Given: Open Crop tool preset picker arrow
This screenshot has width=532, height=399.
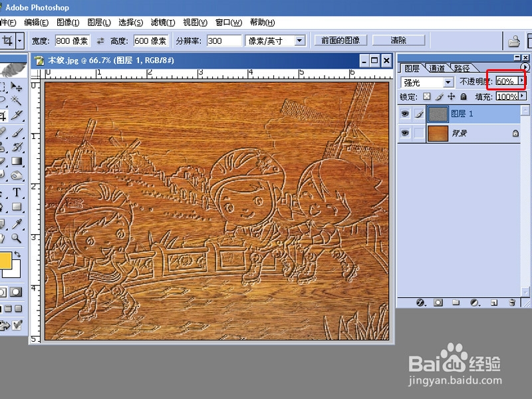Looking at the screenshot, I should [x=20, y=41].
